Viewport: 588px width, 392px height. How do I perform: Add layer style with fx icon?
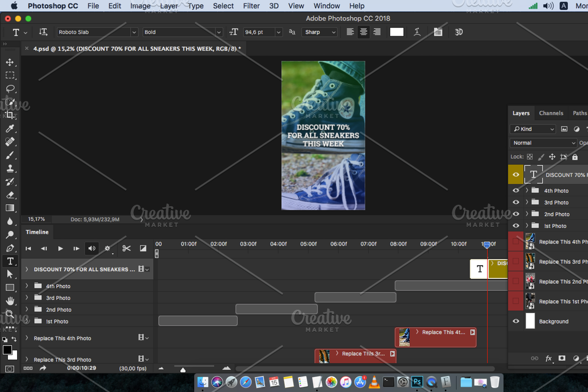click(549, 358)
